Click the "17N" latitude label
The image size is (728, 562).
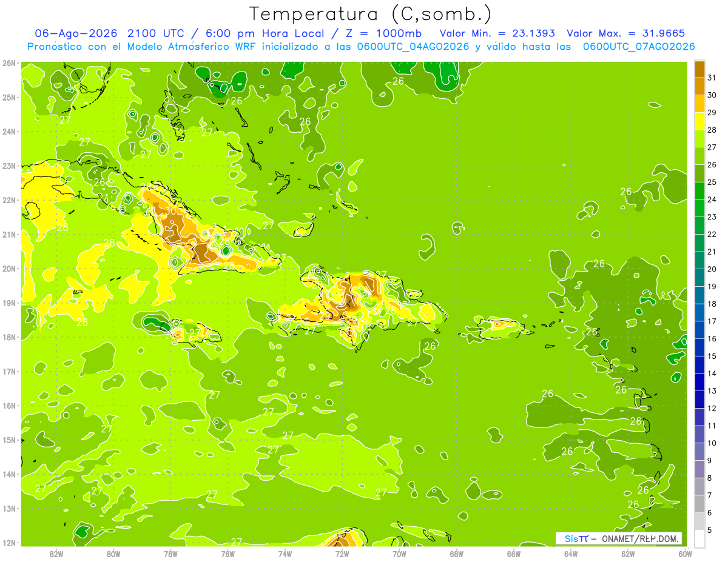9,371
